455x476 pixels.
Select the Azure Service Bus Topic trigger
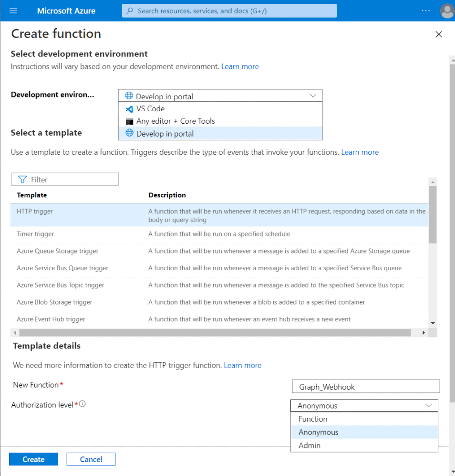coord(219,285)
